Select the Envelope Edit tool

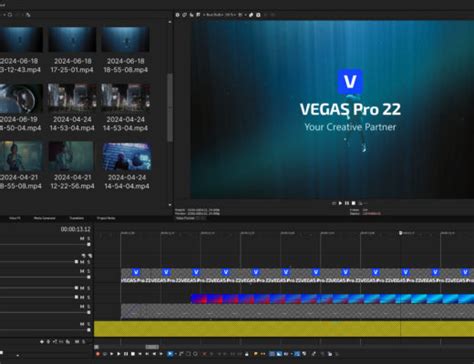[181, 354]
